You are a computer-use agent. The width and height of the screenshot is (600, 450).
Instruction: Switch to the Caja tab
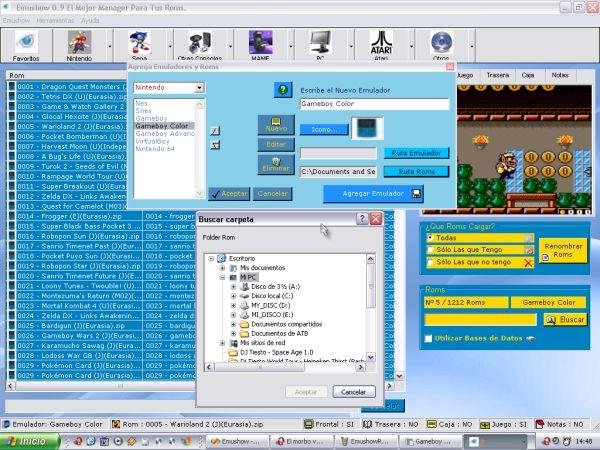[528, 75]
